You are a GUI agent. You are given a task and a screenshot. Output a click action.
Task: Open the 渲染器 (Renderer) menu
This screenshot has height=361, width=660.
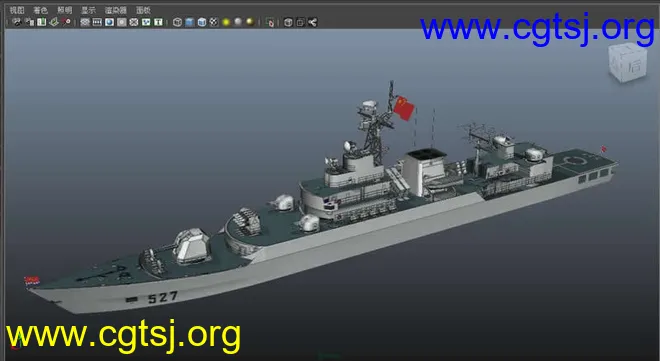[116, 10]
